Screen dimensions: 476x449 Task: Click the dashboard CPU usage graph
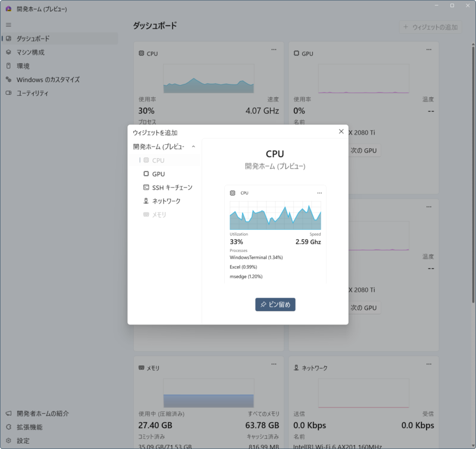(x=209, y=79)
